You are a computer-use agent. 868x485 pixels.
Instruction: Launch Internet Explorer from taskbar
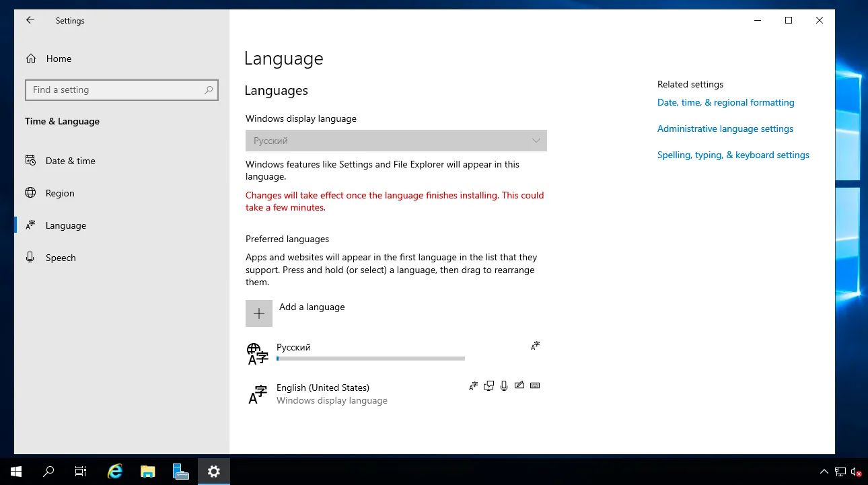click(115, 472)
